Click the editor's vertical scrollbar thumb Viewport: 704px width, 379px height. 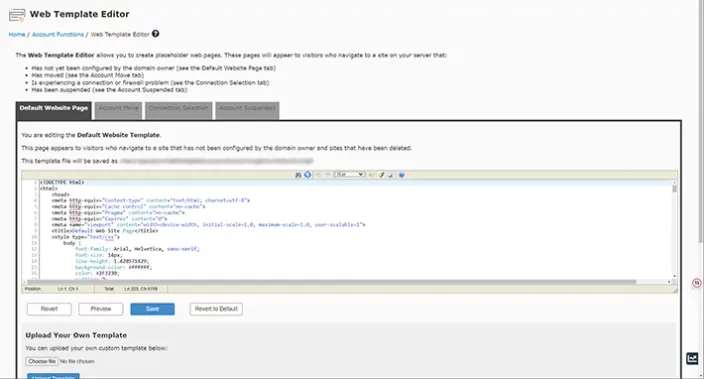(x=674, y=188)
